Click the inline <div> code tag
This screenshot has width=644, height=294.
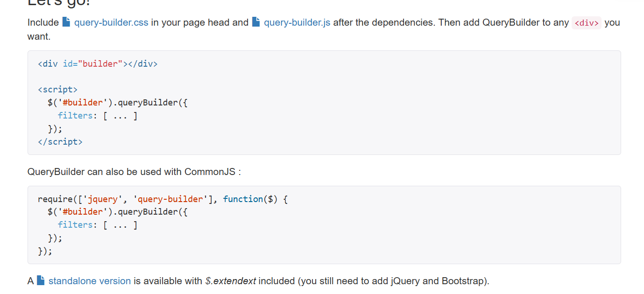click(x=587, y=23)
